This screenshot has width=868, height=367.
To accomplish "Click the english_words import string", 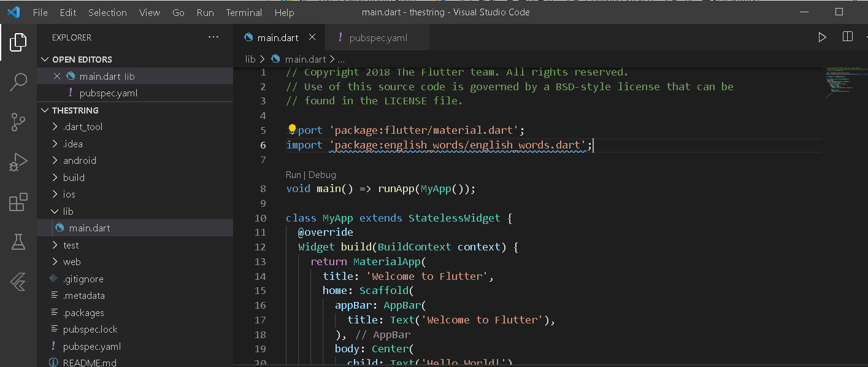I will point(458,145).
